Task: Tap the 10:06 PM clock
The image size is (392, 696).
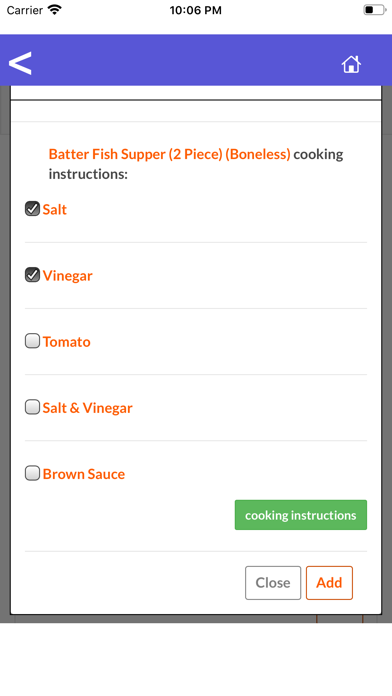Action: tap(196, 10)
